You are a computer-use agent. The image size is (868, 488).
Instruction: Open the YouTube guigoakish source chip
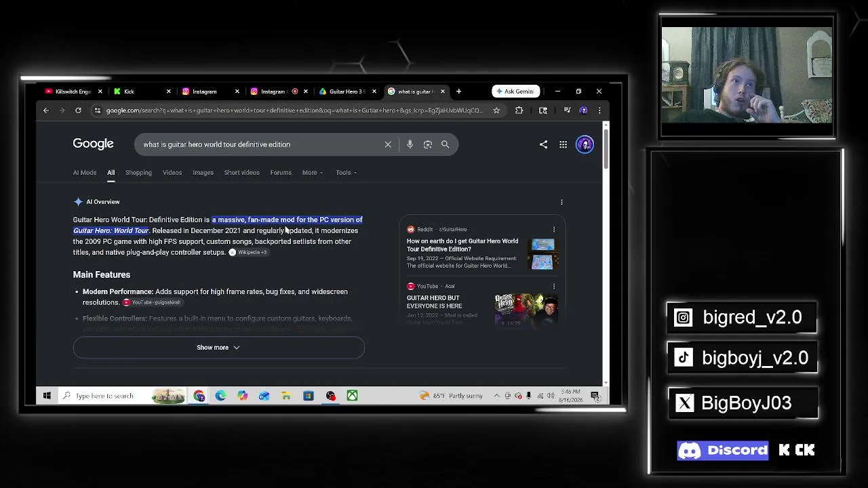click(x=152, y=302)
